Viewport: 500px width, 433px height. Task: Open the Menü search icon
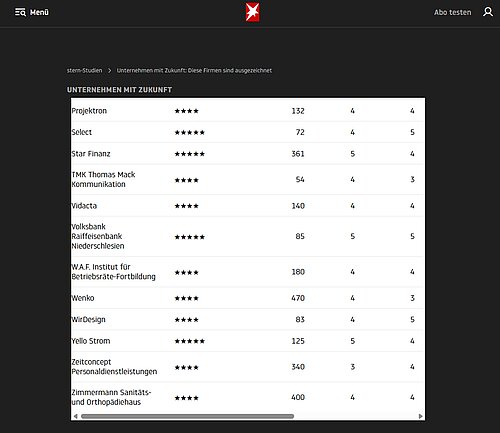[20, 12]
